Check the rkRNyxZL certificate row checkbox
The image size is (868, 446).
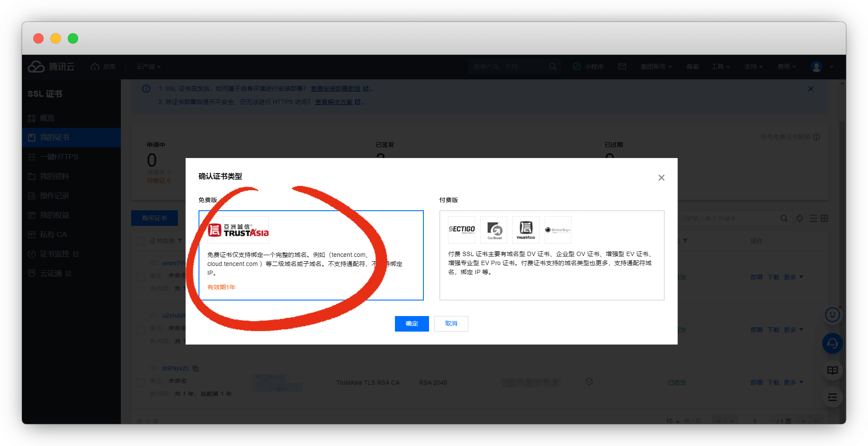[x=140, y=383]
